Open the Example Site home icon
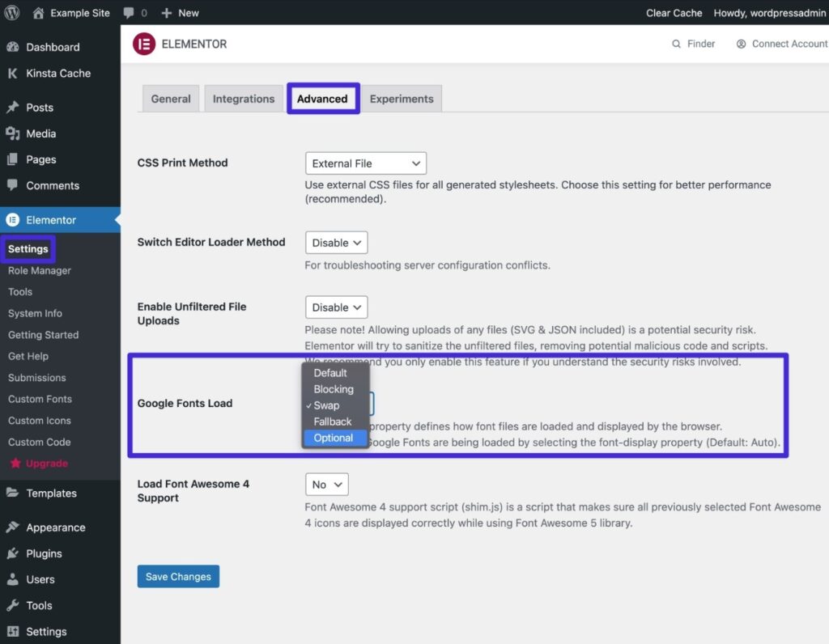829x644 pixels. (39, 13)
